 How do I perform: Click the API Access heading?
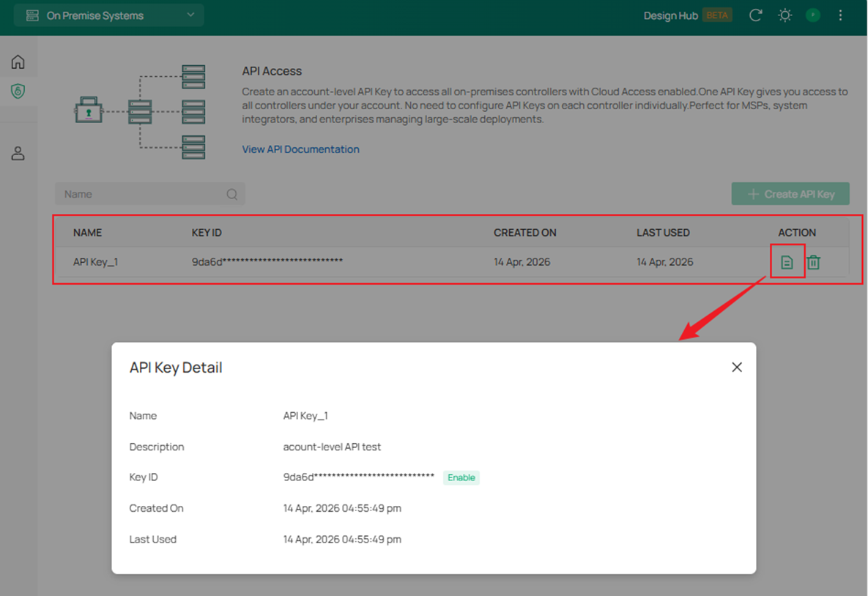[272, 71]
